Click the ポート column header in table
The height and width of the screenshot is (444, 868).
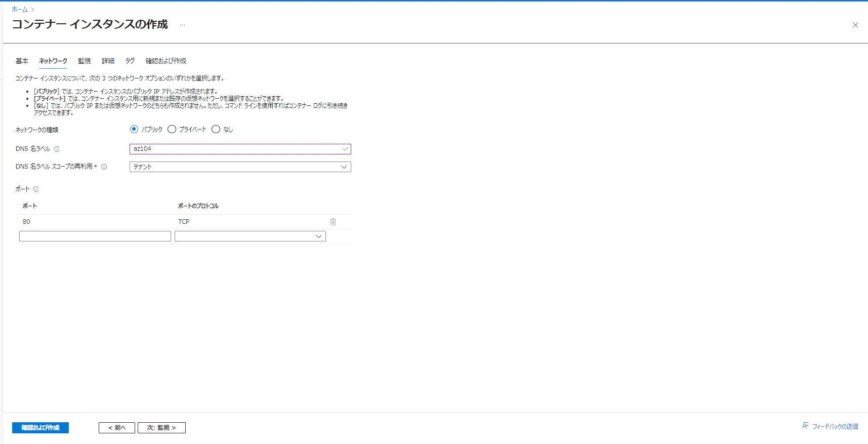click(x=30, y=206)
